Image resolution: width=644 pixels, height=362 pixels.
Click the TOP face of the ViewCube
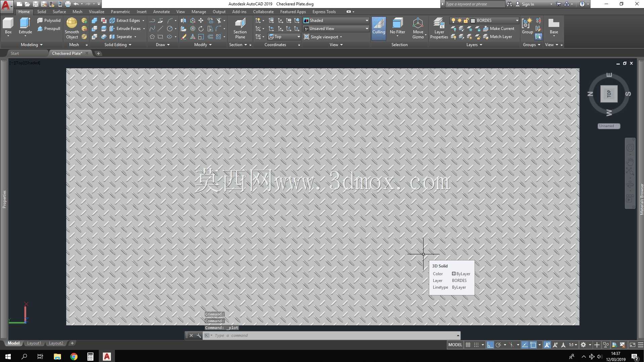[x=609, y=94]
